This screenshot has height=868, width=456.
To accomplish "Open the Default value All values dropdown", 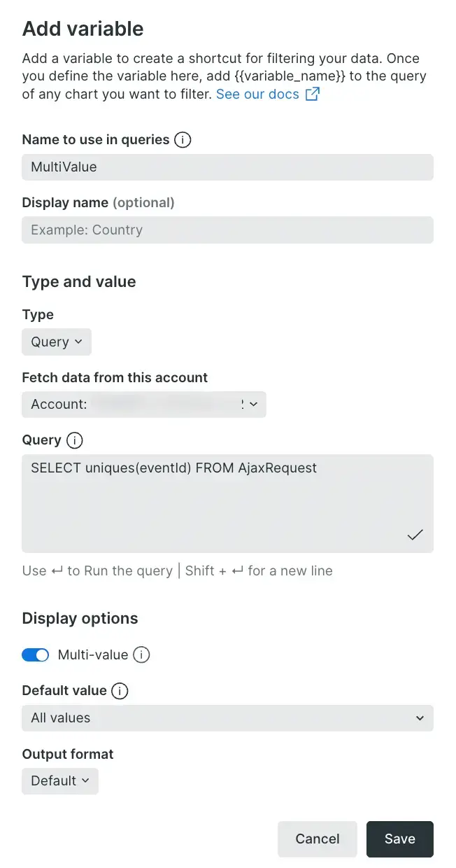I will (x=228, y=718).
